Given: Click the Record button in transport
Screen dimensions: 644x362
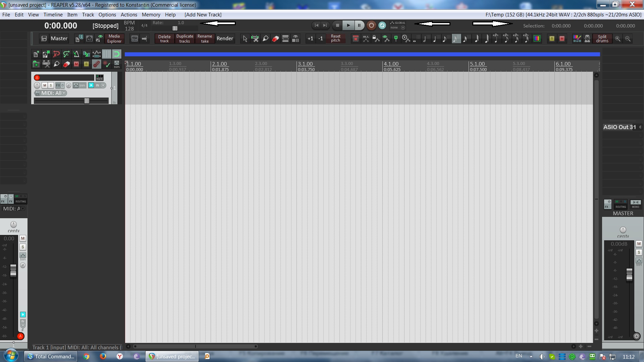Looking at the screenshot, I should point(371,25).
